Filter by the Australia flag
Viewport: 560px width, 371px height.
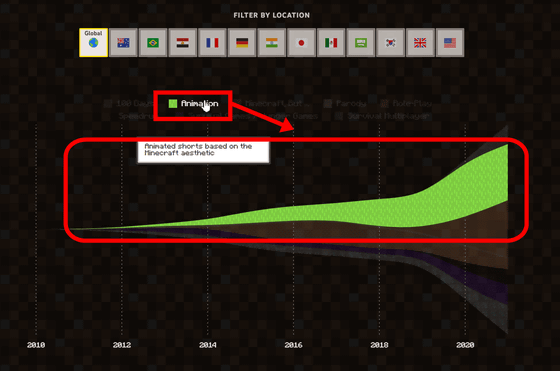point(123,42)
